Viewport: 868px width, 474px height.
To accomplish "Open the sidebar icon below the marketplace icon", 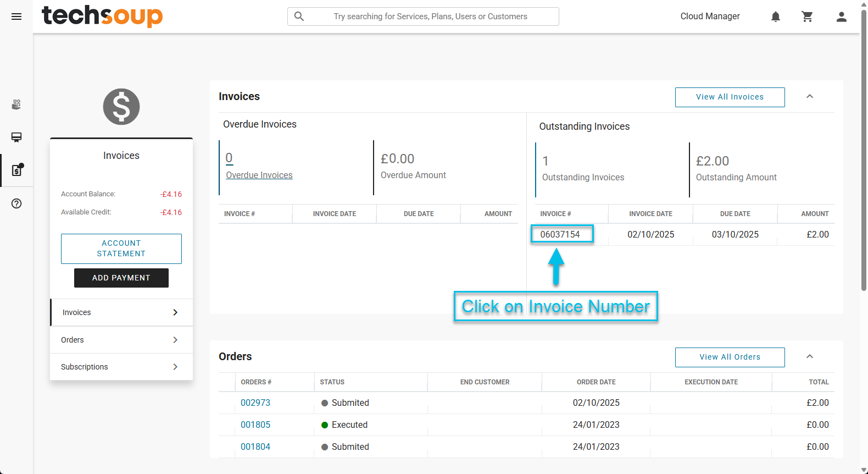I will (16, 137).
